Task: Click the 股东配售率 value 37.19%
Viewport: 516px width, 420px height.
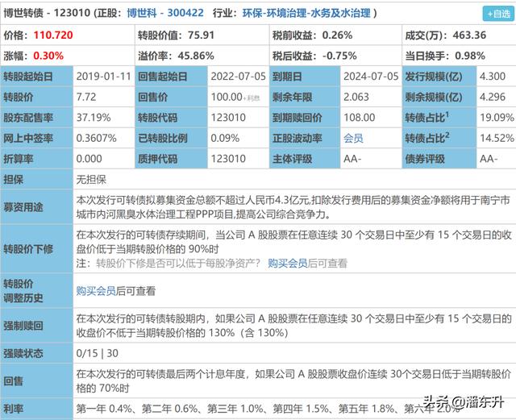Action: tap(94, 118)
